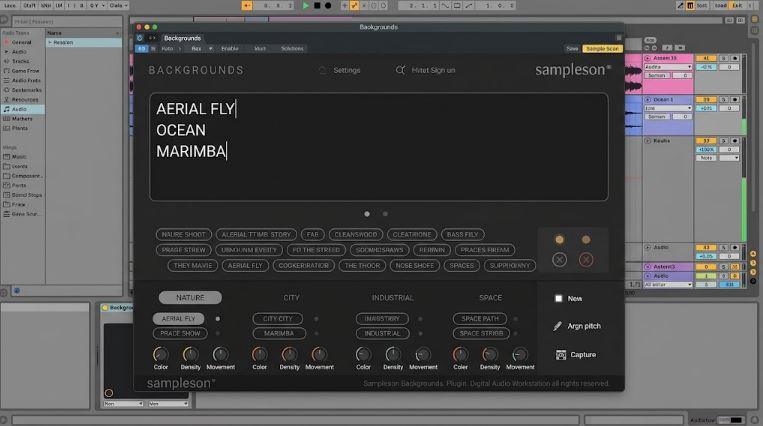Click the highlighted orange follow icon in top toolbar

coord(354,5)
